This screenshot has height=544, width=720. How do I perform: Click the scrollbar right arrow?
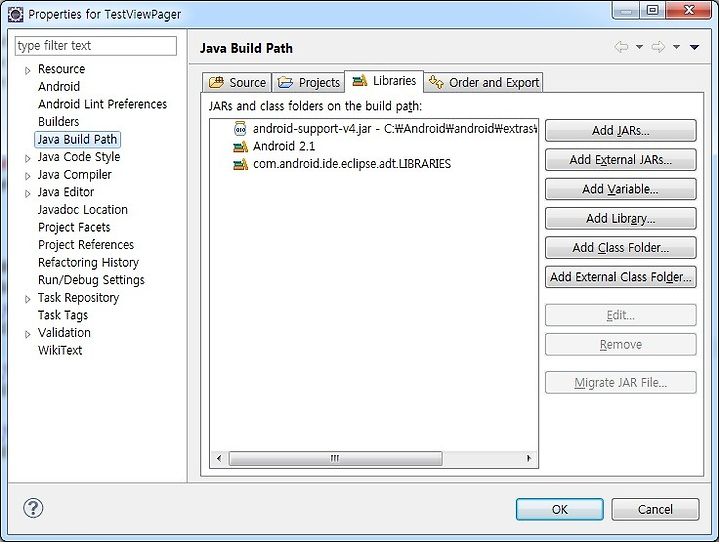(529, 458)
